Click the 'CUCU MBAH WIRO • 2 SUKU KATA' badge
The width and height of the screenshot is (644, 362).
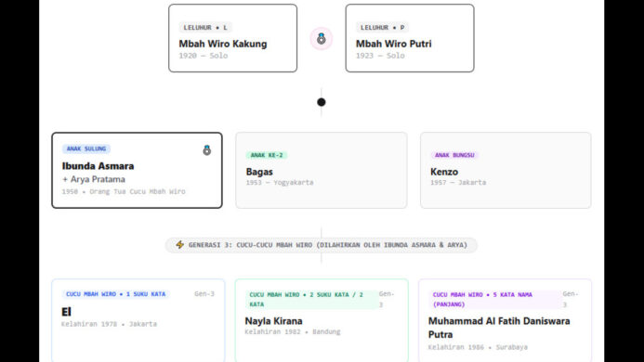[311, 300]
